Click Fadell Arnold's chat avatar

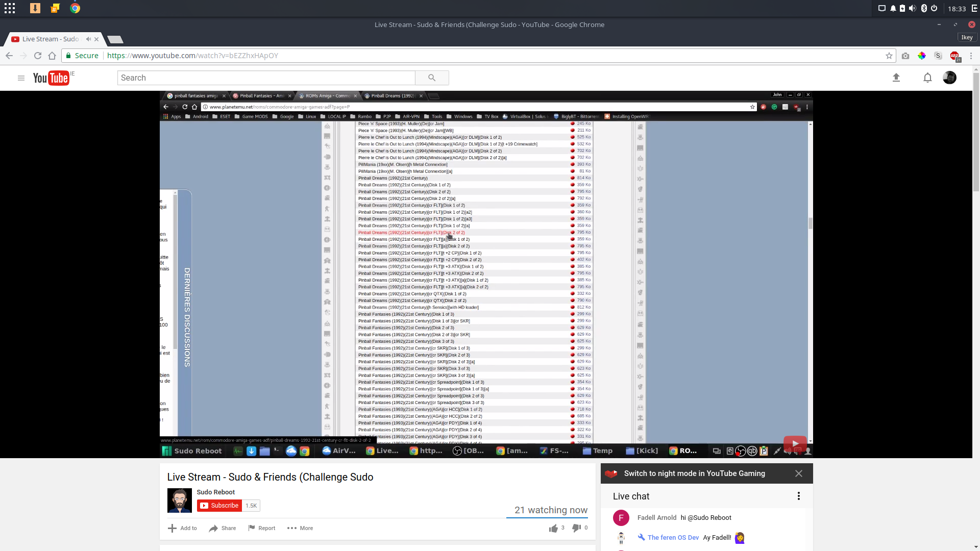(621, 518)
